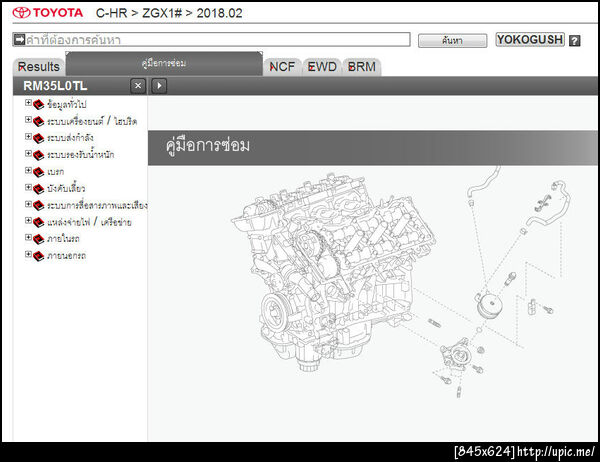
Task: Expand the ภายในรถ tree node
Action: coord(28,237)
